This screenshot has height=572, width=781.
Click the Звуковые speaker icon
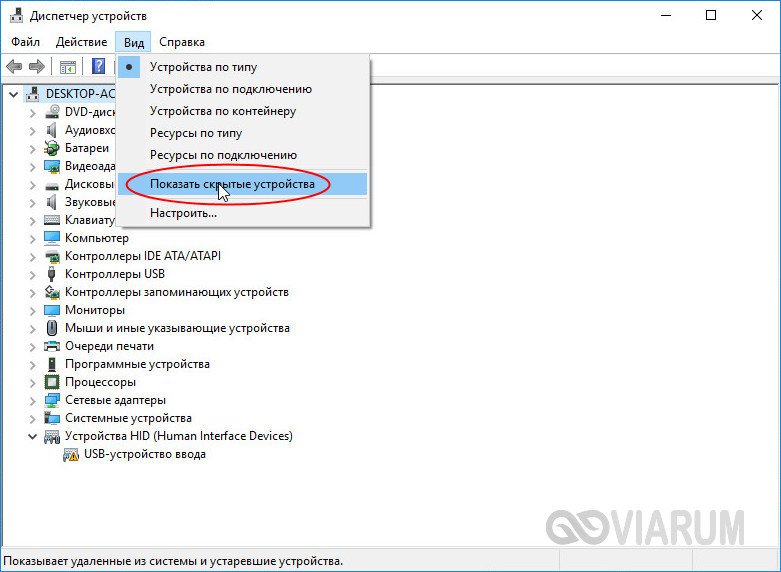click(52, 202)
